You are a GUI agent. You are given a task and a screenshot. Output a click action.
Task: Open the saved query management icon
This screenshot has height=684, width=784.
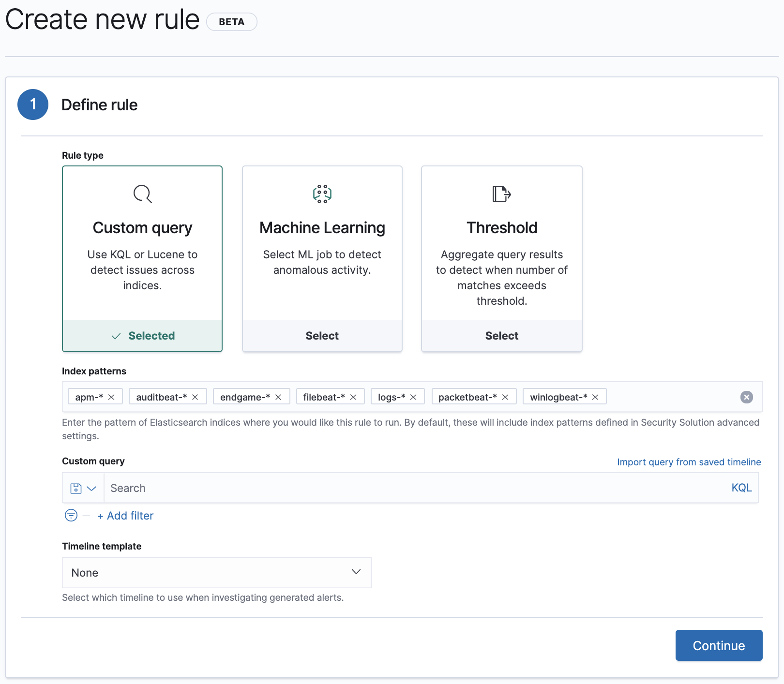coord(76,488)
